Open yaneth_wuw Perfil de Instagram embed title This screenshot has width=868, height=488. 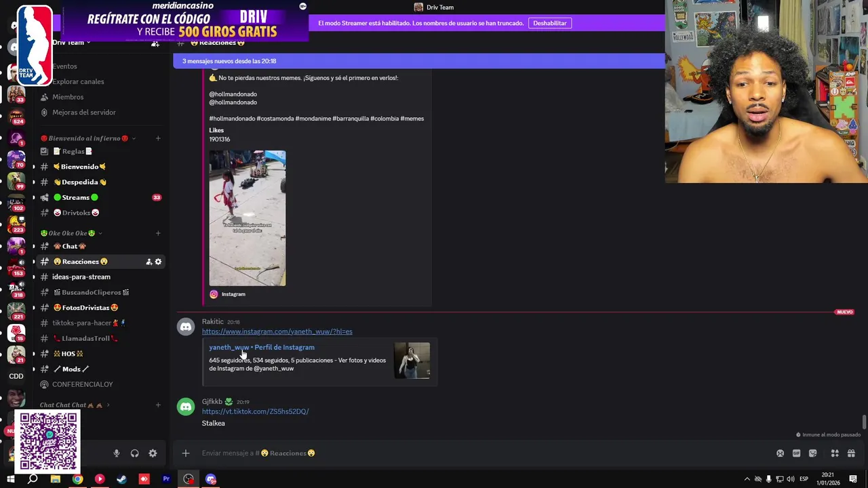click(x=262, y=348)
